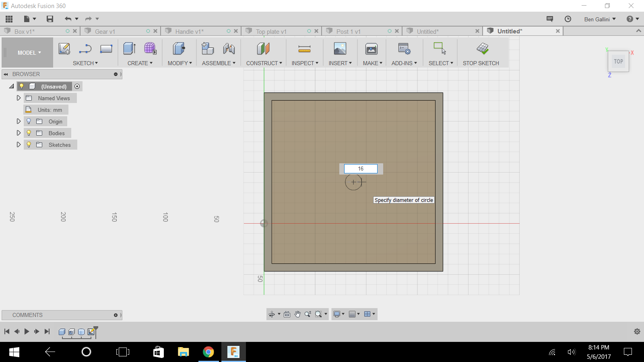
Task: Switch to the Top plate v1 tab
Action: 281,31
